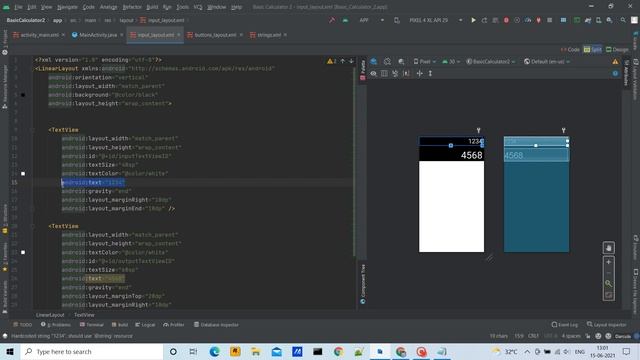Zoom in using the plus preview button
This screenshot has height=360, width=640.
pyautogui.click(x=609, y=262)
